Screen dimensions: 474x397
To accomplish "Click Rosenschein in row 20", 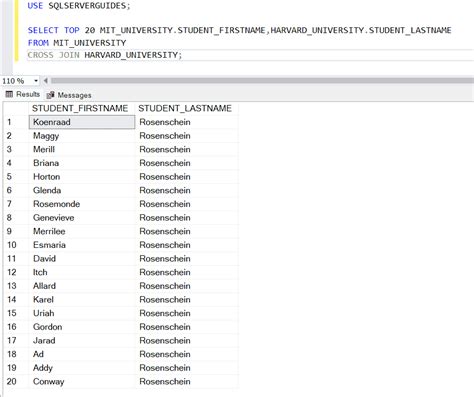I will pyautogui.click(x=187, y=382).
